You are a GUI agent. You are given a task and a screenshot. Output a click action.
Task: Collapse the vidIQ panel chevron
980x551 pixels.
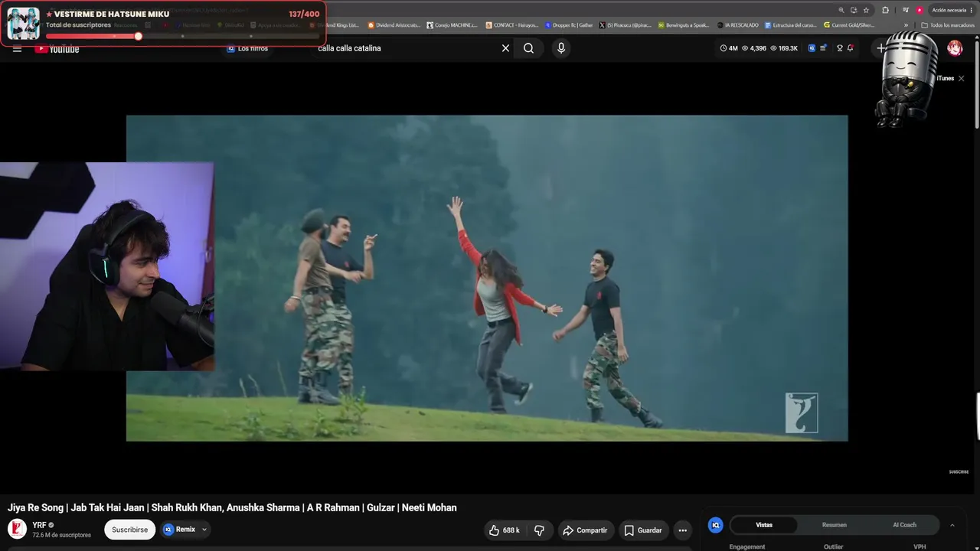(x=952, y=525)
